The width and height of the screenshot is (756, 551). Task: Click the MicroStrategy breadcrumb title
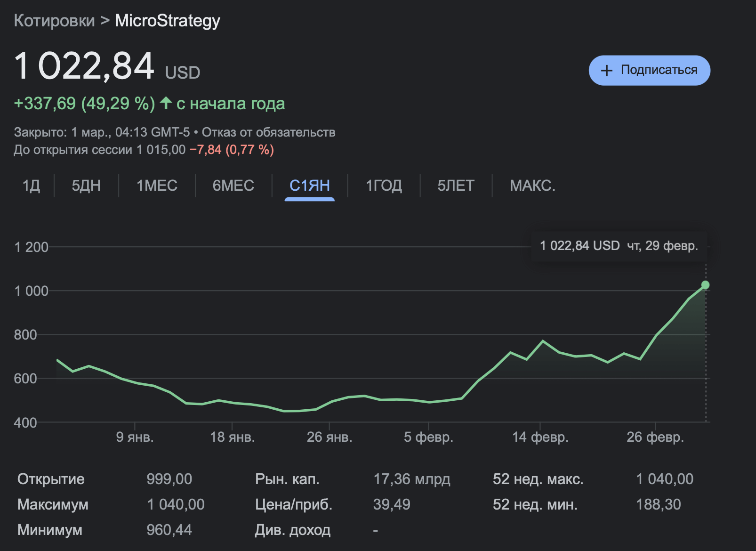click(x=168, y=21)
